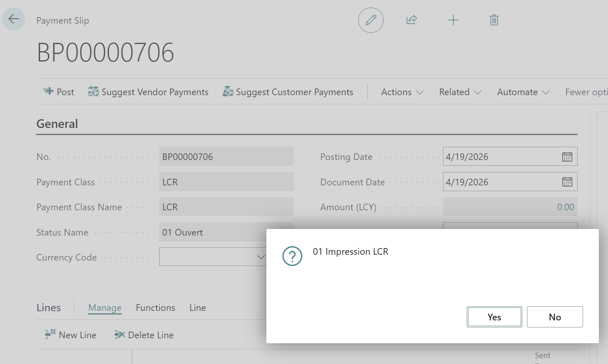Open the Document Date calendar picker
The image size is (608, 364).
click(567, 182)
